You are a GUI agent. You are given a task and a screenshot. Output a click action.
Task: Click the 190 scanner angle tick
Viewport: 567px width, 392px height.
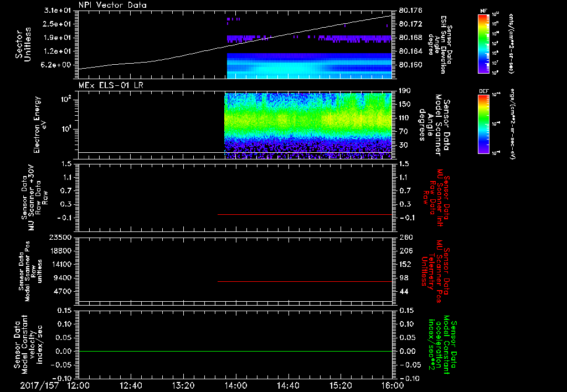coord(405,91)
